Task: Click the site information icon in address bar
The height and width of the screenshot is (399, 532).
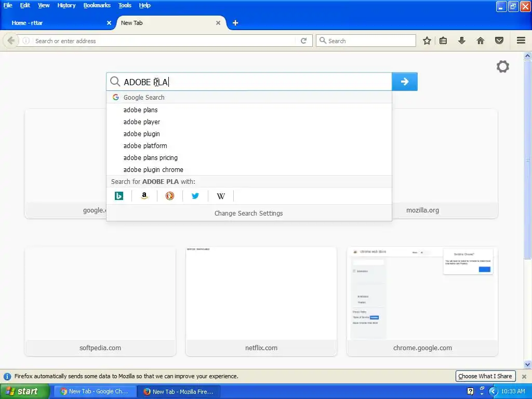Action: coord(26,41)
